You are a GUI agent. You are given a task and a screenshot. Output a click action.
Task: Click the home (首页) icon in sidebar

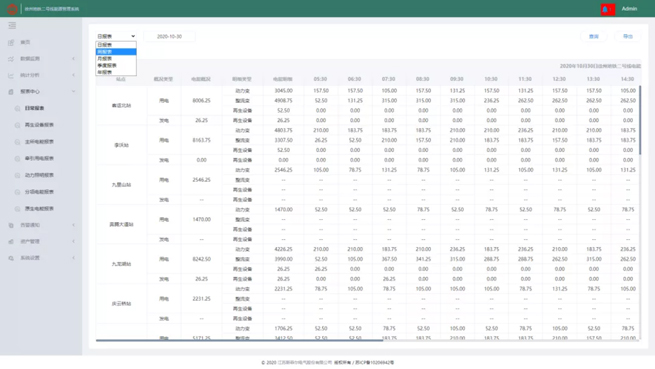click(11, 42)
